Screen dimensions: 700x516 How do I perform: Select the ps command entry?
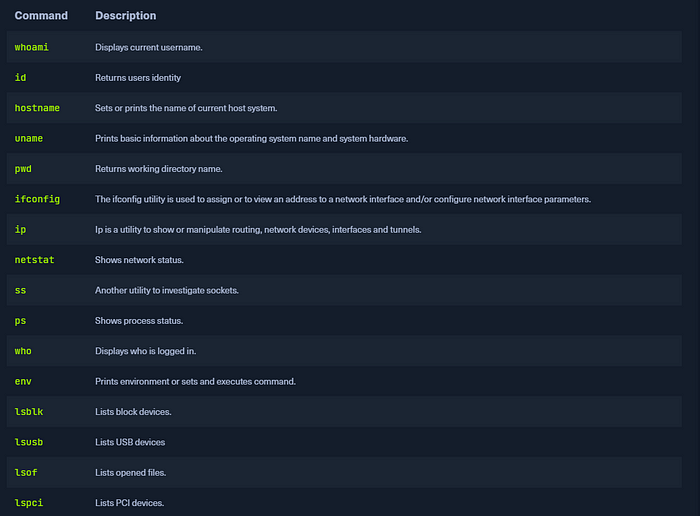20,320
